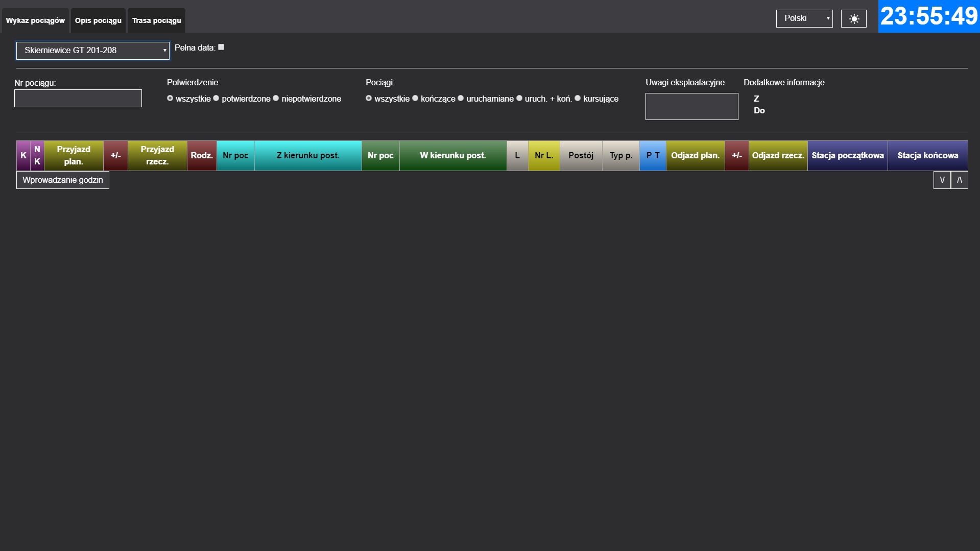
Task: Select the niepotwierdzone radio option
Action: tap(276, 98)
